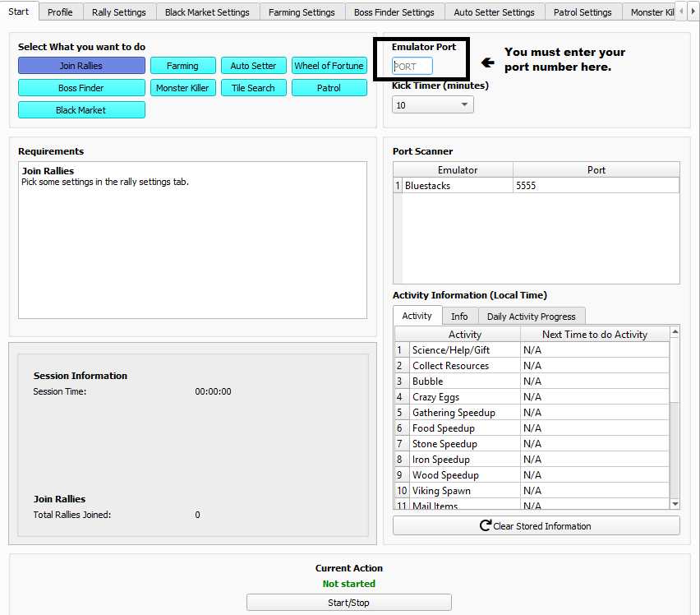Select the Tile Search button

(x=254, y=88)
